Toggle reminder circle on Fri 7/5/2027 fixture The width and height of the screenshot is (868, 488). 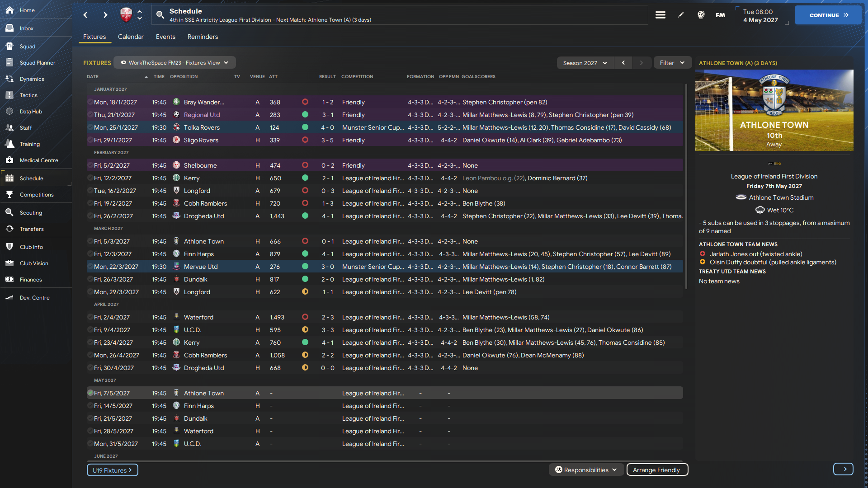[x=90, y=393]
